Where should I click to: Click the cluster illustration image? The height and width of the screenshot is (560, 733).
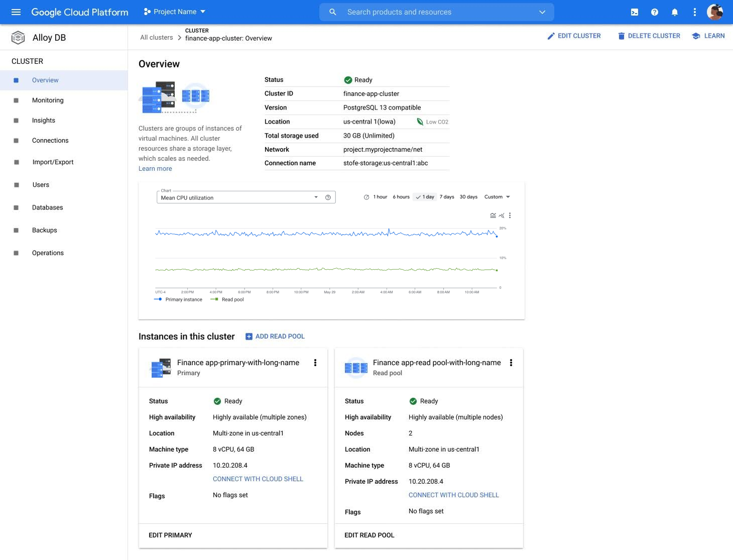point(175,97)
